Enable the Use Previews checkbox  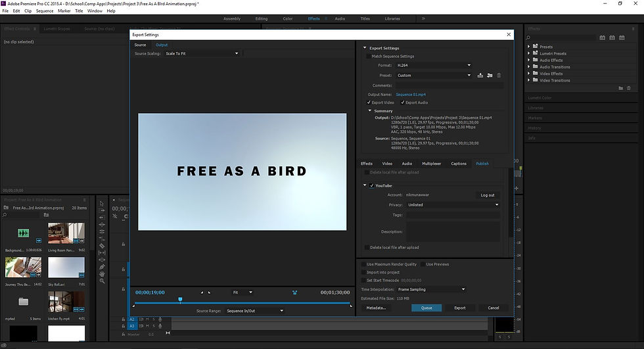[423, 264]
